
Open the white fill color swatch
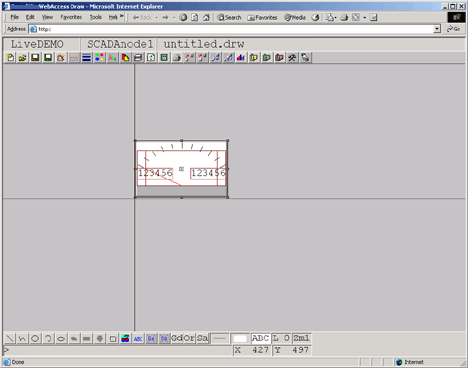coord(240,339)
